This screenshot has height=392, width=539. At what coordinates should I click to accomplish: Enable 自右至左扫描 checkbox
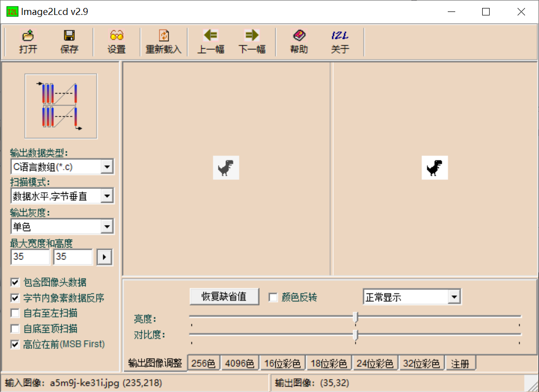15,313
